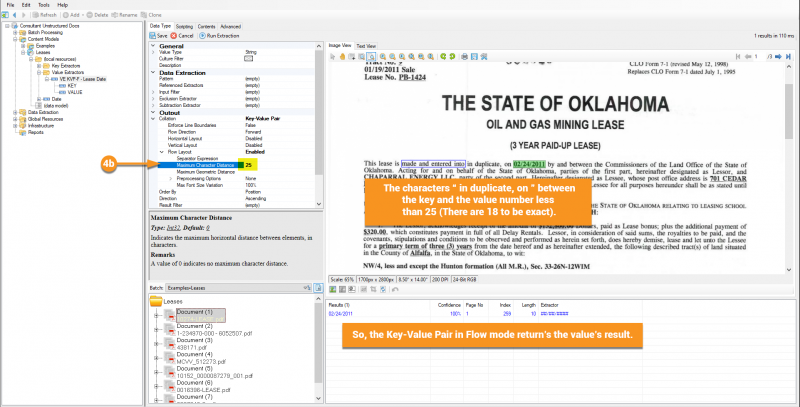800x407 pixels.
Task: Select the hand pan tool
Action: coord(343,57)
